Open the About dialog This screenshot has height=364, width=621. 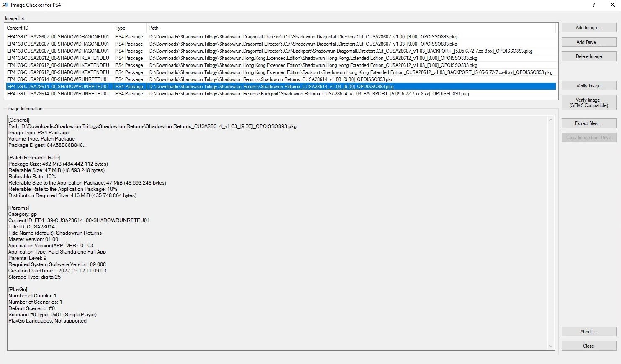(589, 332)
